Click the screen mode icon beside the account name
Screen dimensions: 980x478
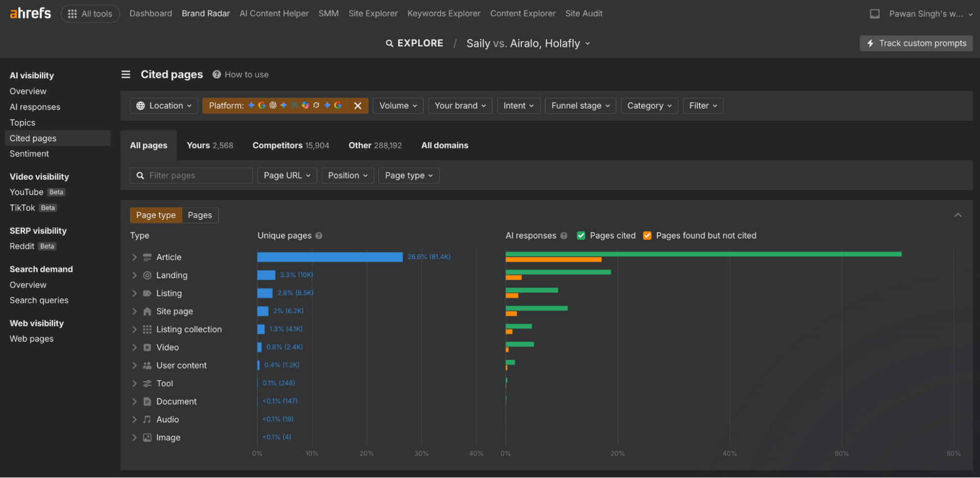click(x=874, y=14)
